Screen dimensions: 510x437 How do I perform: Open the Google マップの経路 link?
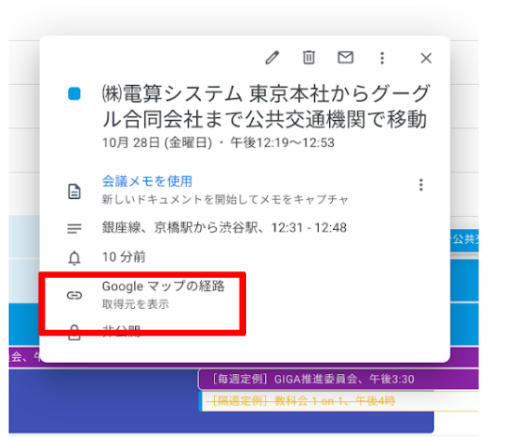point(163,286)
